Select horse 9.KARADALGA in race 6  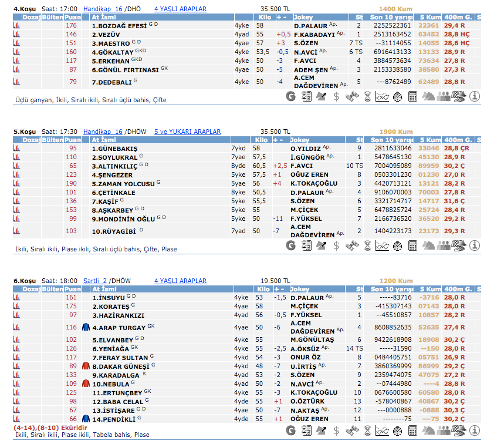[x=115, y=375]
